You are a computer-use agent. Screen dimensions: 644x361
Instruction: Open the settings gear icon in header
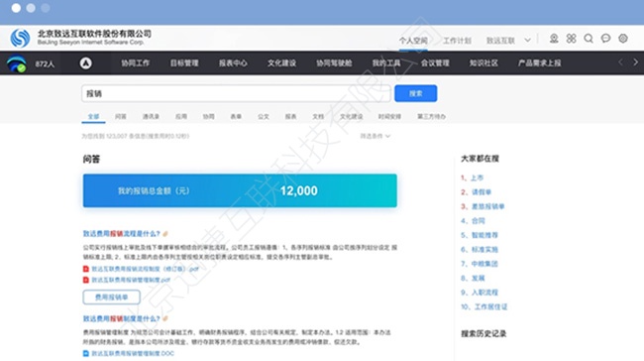pos(623,39)
